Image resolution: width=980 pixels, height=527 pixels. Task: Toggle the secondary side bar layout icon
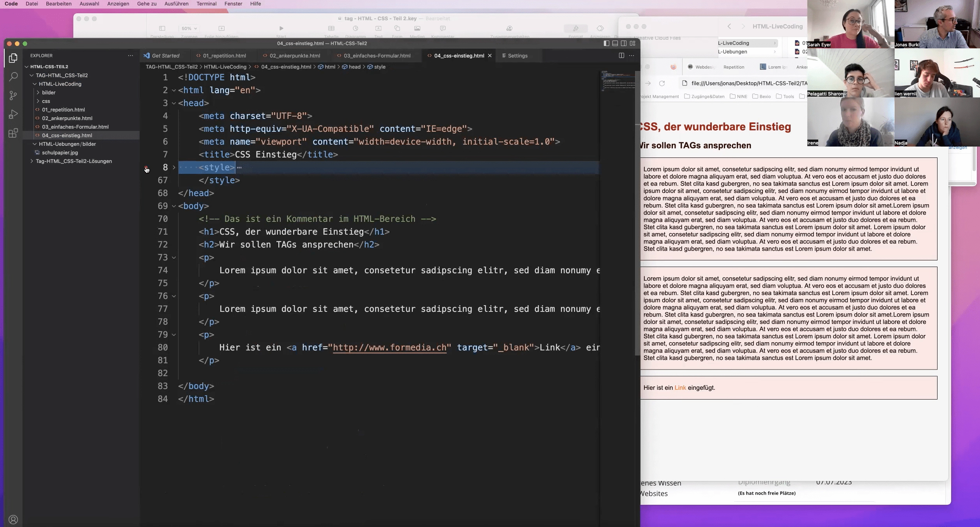click(x=624, y=43)
